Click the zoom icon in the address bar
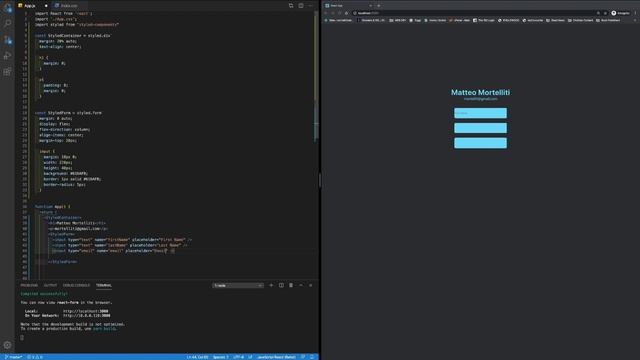This screenshot has height=360, width=640. tap(598, 13)
